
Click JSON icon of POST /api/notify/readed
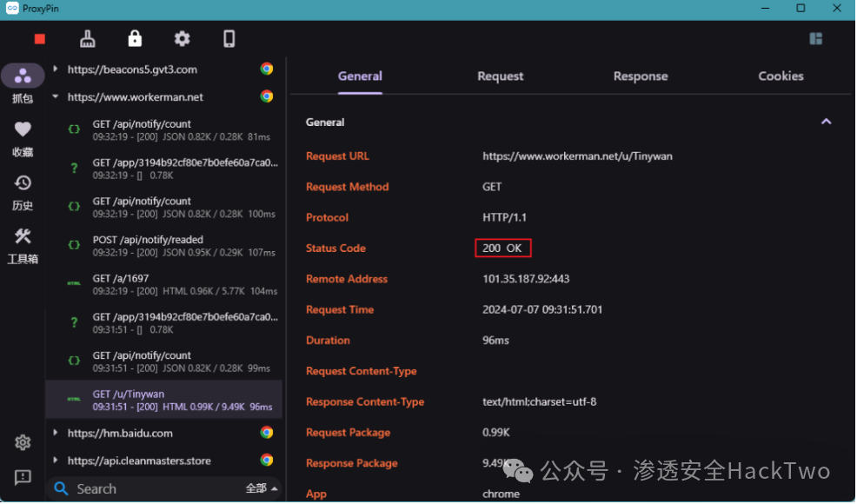(74, 245)
